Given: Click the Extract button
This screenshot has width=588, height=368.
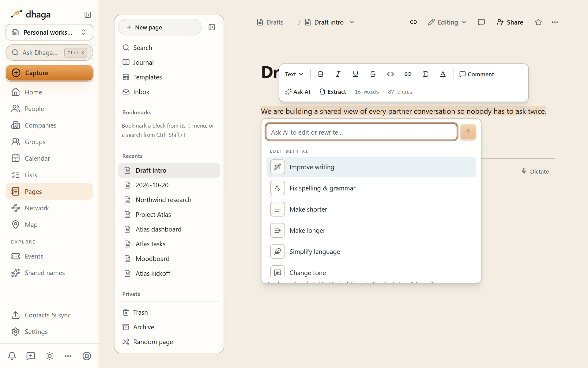Looking at the screenshot, I should click(x=333, y=92).
